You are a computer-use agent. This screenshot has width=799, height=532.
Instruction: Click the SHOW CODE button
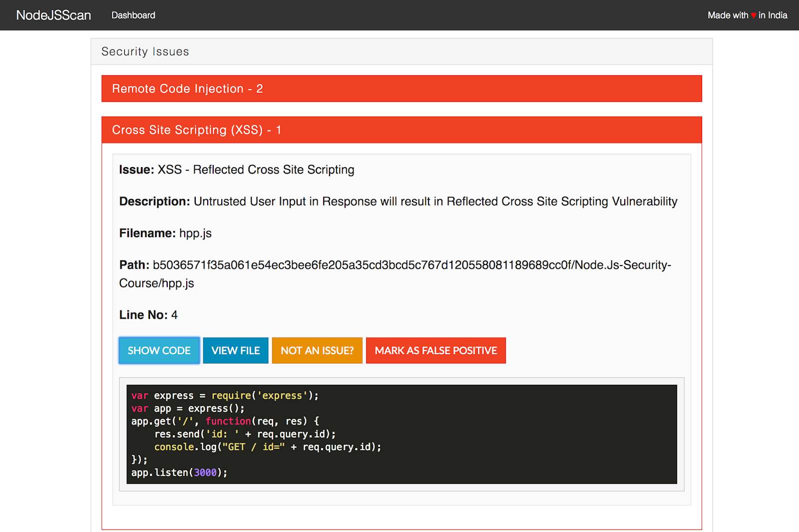tap(159, 350)
